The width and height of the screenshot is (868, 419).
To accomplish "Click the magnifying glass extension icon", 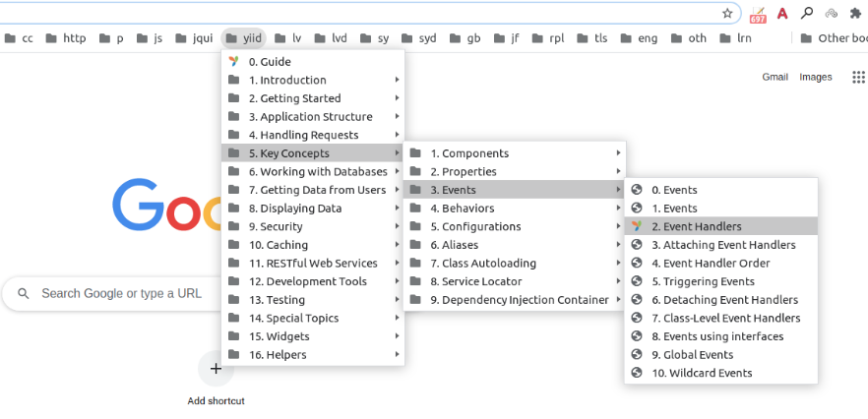I will coord(807,14).
